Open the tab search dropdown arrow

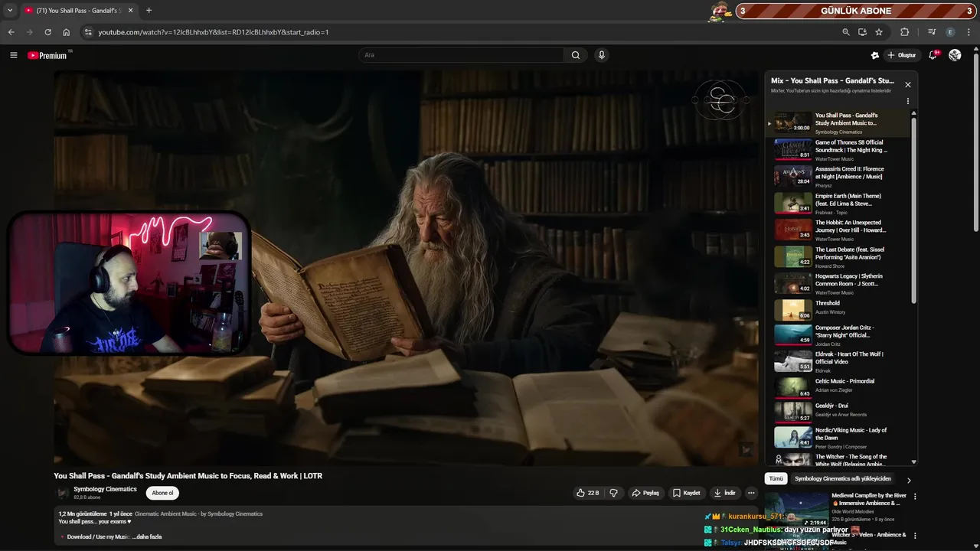[x=10, y=11]
